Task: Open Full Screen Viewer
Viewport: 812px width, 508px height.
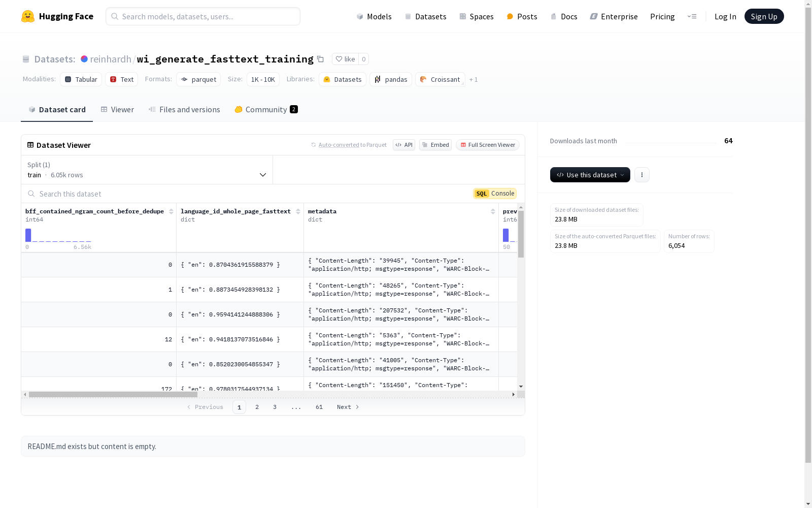Action: [x=487, y=145]
